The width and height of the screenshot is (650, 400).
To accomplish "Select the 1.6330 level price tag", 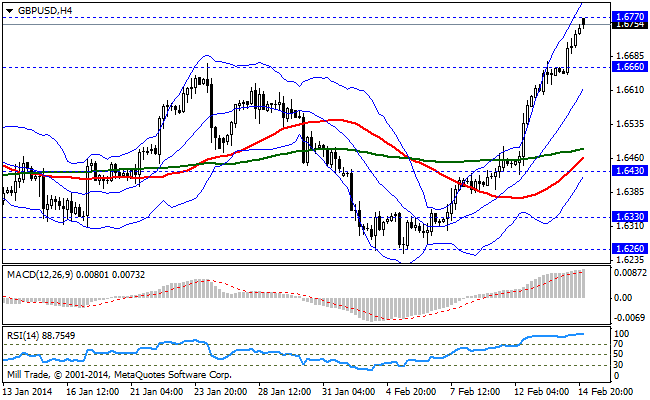I will click(630, 217).
